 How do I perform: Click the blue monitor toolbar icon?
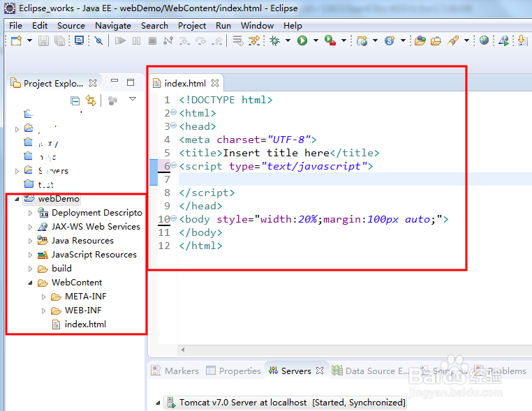(x=80, y=40)
